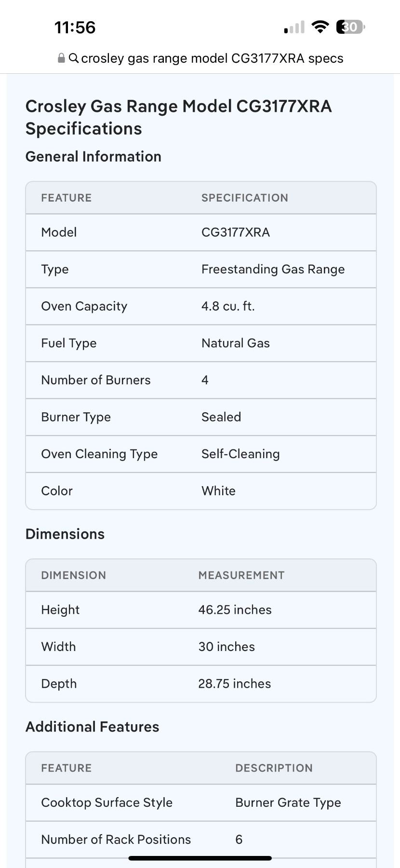Tap the Oven Capacity row label
Image resolution: width=400 pixels, height=868 pixels.
click(x=84, y=307)
